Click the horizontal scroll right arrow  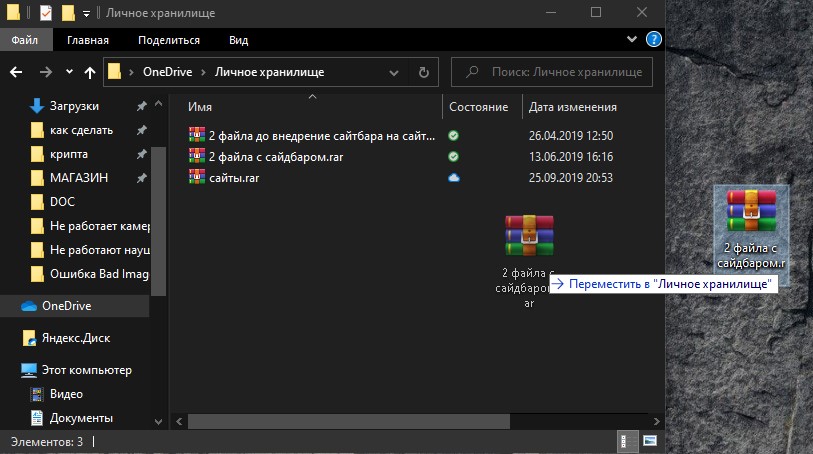pos(656,421)
